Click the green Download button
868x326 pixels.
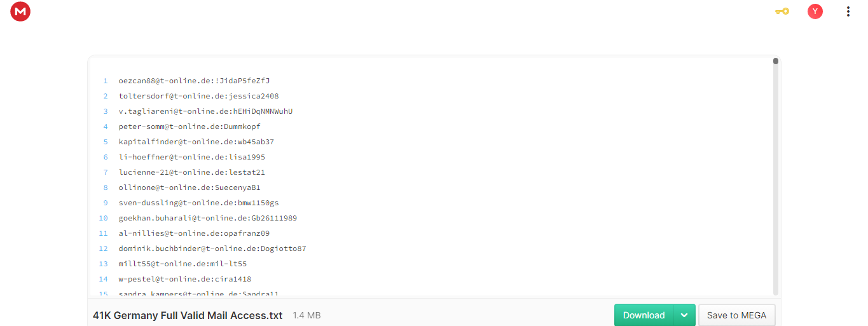(x=644, y=315)
